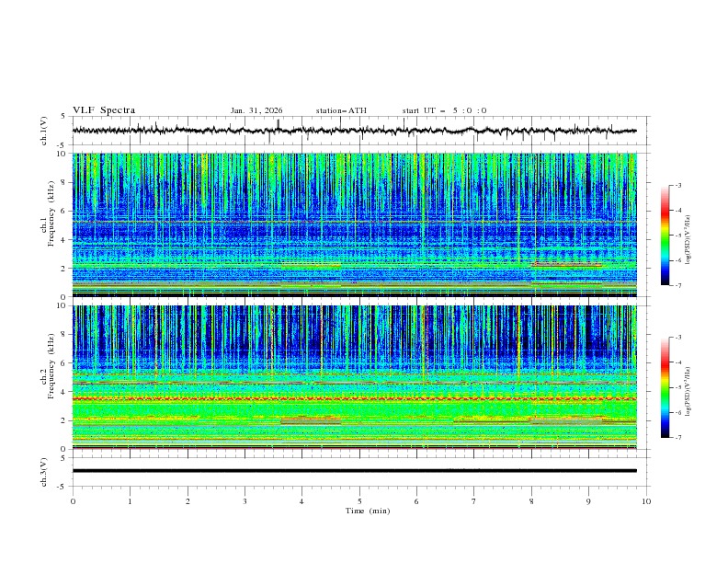This screenshot has width=728, height=563.
Task: Click the date 'Jan. 31, 2026'
Action: 256,110
